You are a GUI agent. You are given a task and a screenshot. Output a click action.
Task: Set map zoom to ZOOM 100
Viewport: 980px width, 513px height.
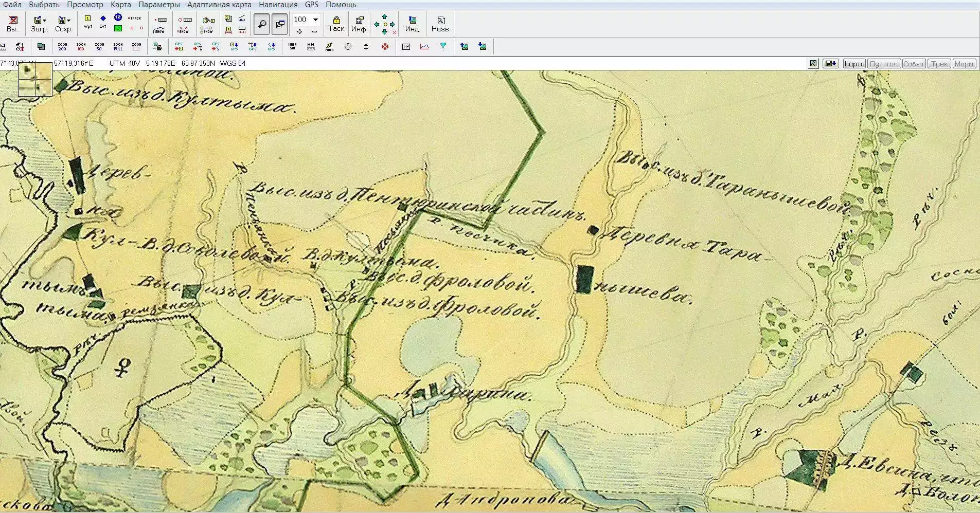[81, 47]
